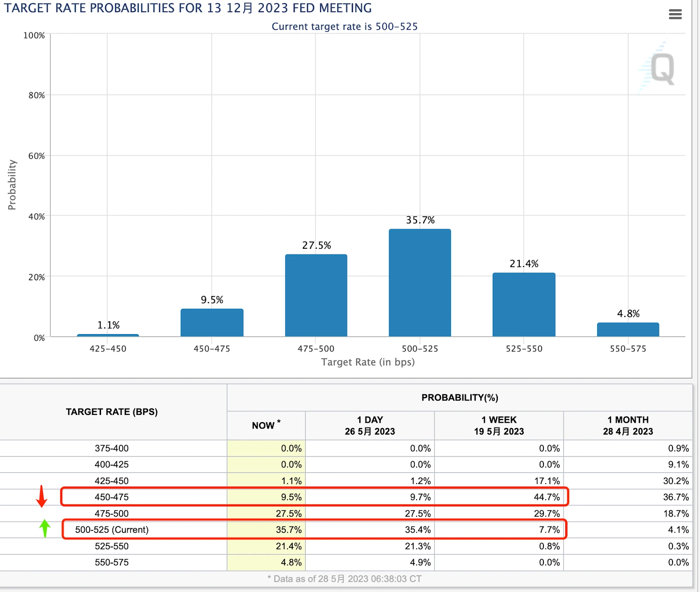This screenshot has height=592, width=700.
Task: Click the 525-550 bar showing 21.4%
Action: (x=524, y=305)
